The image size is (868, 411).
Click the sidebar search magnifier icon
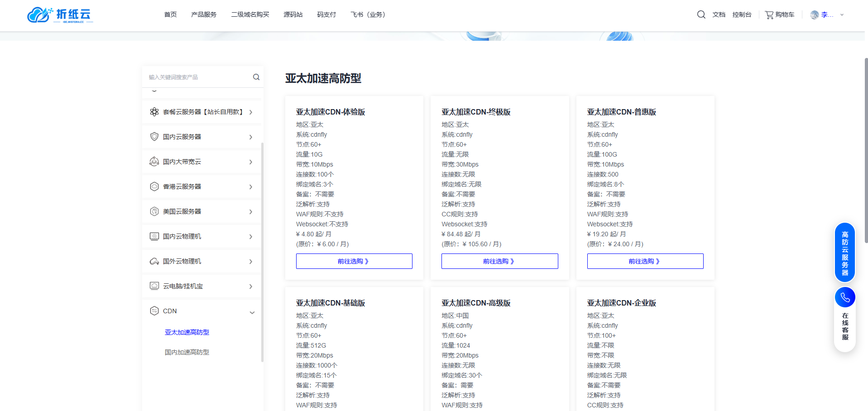click(256, 77)
